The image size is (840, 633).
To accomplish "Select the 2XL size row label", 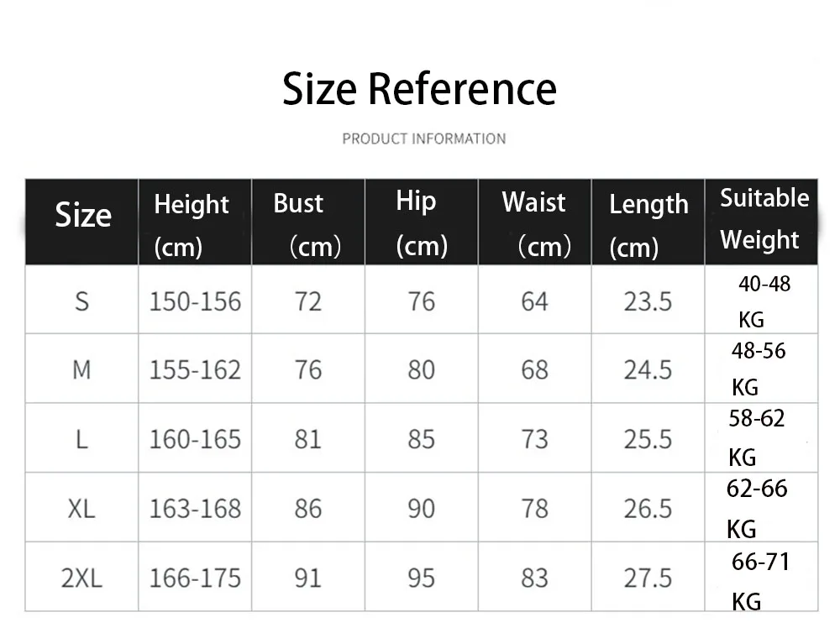I will point(81,578).
